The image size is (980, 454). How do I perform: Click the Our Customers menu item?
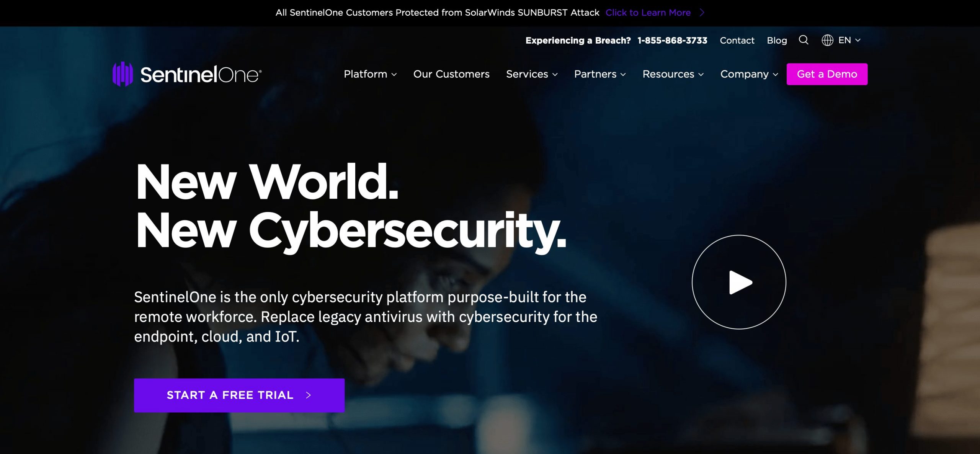click(451, 74)
